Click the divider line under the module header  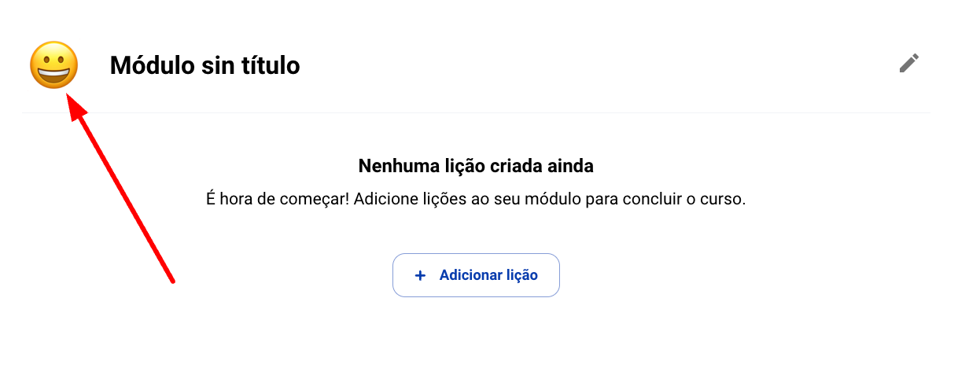[477, 112]
